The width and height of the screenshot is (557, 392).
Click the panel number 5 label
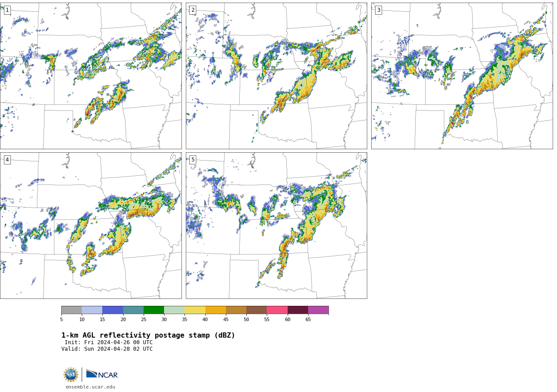pyautogui.click(x=193, y=160)
